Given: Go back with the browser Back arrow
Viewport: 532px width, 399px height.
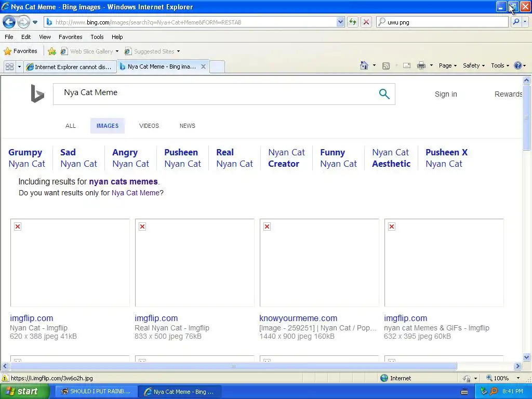Looking at the screenshot, I should [x=9, y=22].
